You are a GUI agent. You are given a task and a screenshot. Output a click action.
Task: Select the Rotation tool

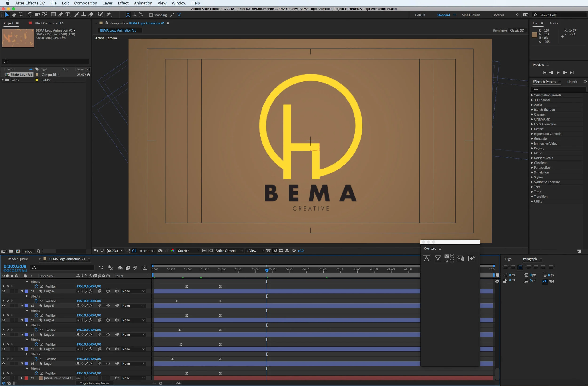pyautogui.click(x=30, y=15)
